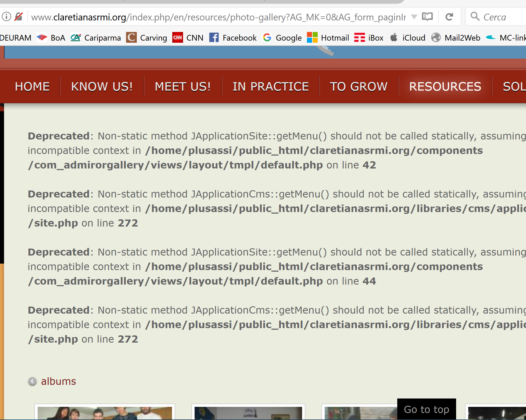Open the partially visible SOL menu item
526x420 pixels.
(514, 87)
